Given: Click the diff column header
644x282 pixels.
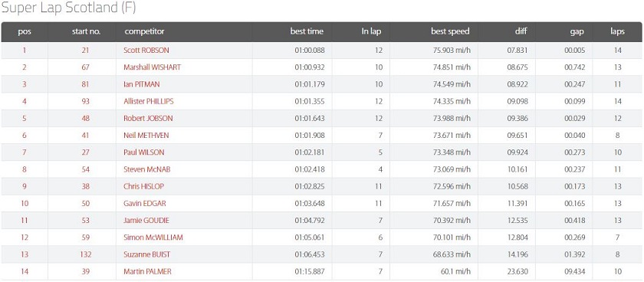Looking at the screenshot, I should point(521,31).
